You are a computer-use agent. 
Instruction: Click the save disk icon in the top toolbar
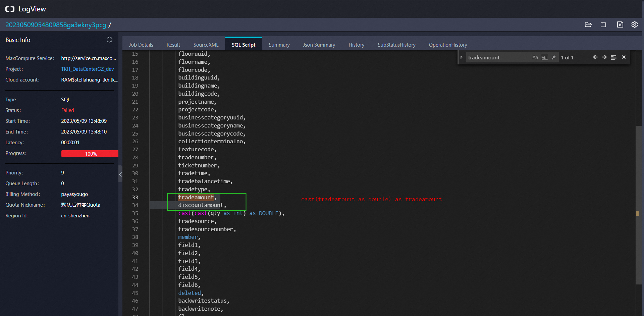click(x=620, y=24)
